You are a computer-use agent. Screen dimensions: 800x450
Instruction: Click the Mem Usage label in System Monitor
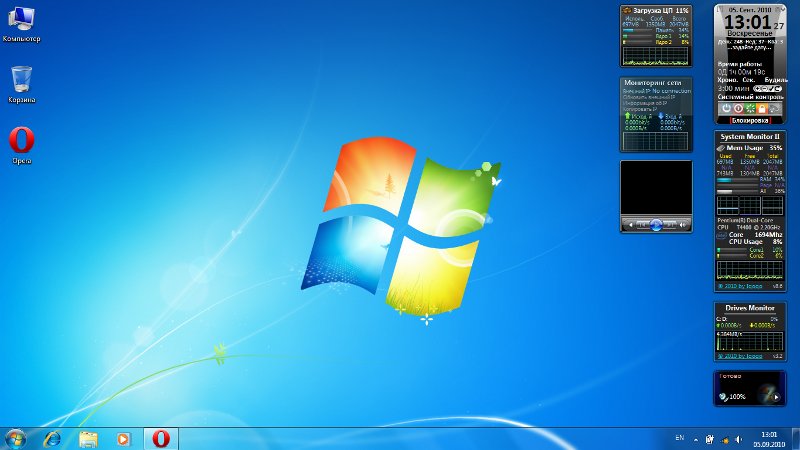(x=744, y=147)
